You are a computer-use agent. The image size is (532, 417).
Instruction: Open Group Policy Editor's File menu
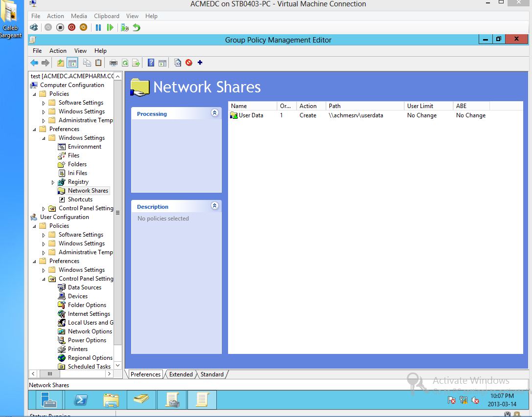(x=37, y=50)
